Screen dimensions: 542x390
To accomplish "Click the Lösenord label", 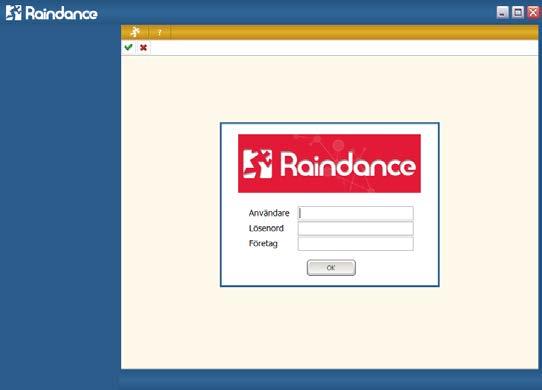I will tap(266, 228).
